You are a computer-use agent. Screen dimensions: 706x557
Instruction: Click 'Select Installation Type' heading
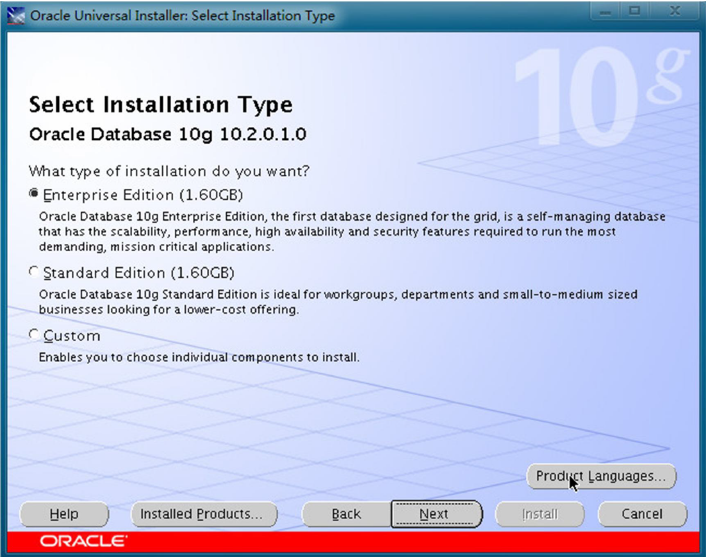pos(161,105)
